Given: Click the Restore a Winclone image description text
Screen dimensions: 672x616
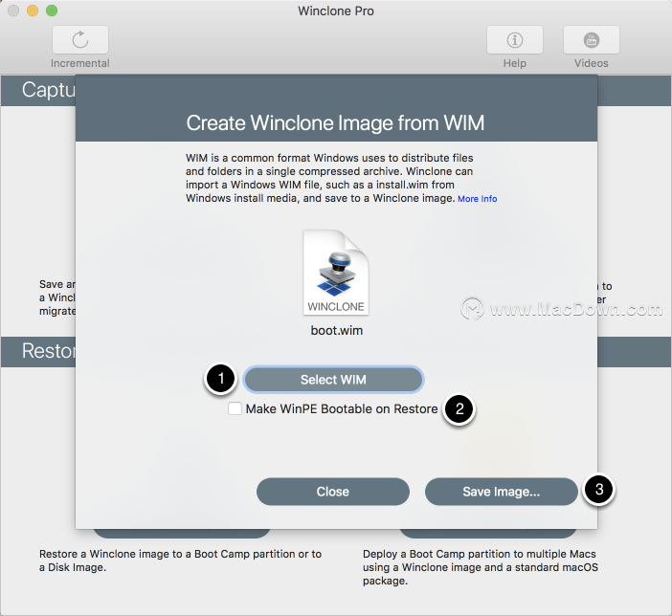Looking at the screenshot, I should pyautogui.click(x=180, y=561).
